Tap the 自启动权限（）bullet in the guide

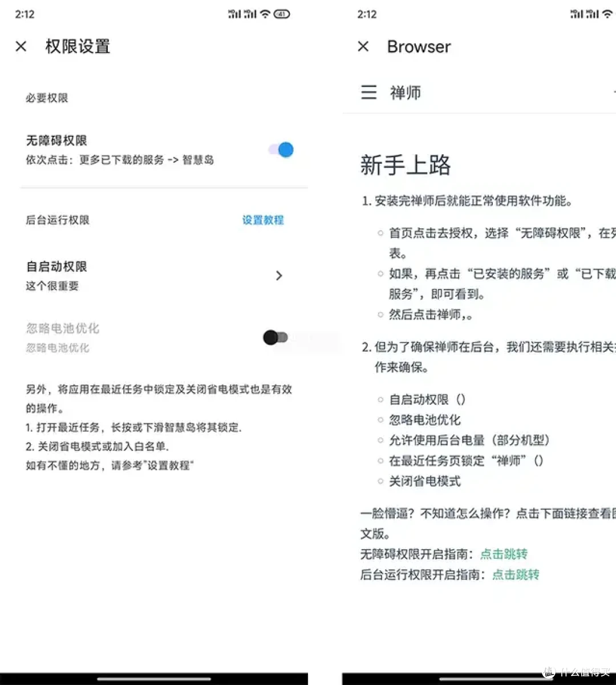pos(428,399)
